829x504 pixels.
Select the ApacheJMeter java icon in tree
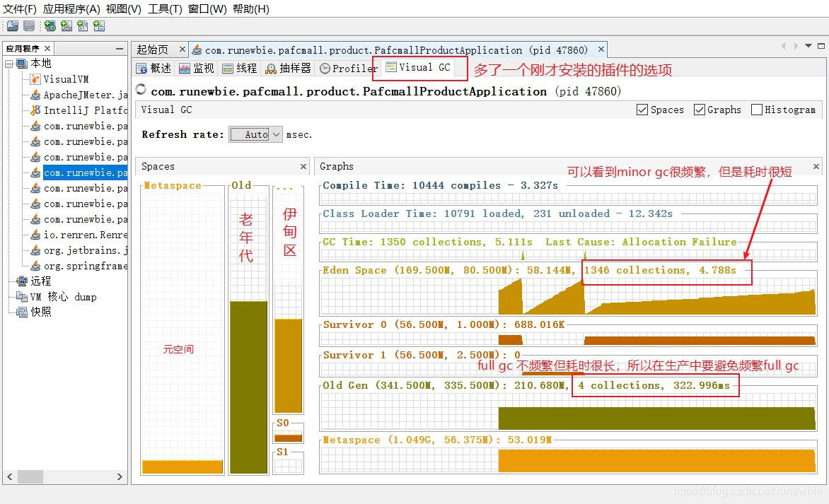click(35, 95)
